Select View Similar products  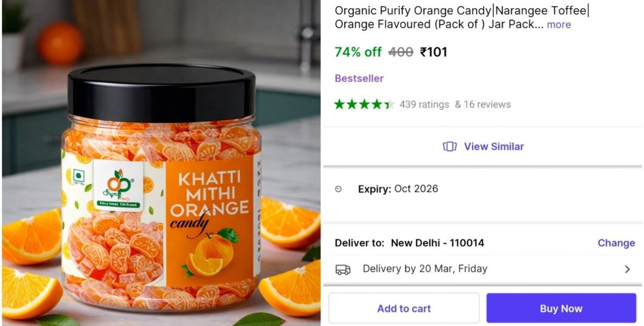pos(492,146)
